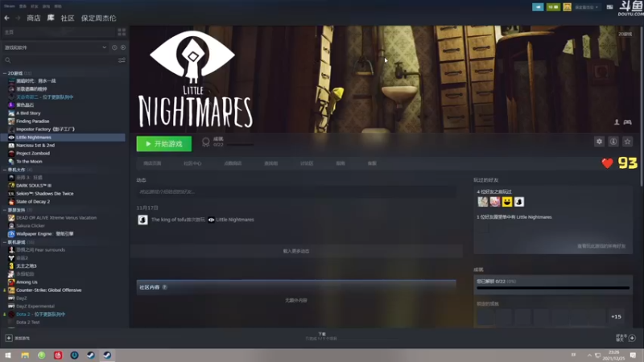Open the 下载 downloads status bar
644x362 pixels.
point(321,336)
